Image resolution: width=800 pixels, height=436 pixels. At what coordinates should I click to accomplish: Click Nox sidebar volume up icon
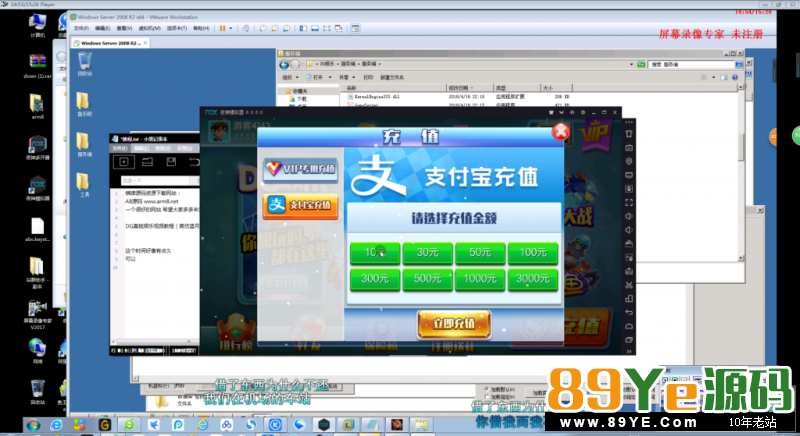tap(629, 216)
